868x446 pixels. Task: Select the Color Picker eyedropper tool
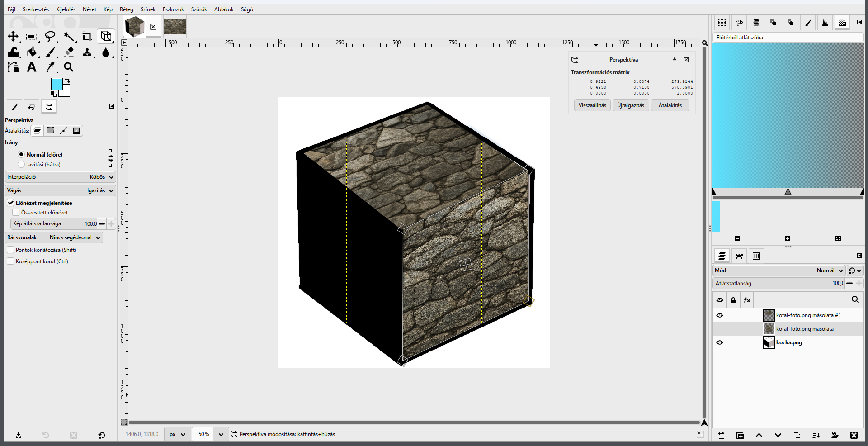[50, 67]
